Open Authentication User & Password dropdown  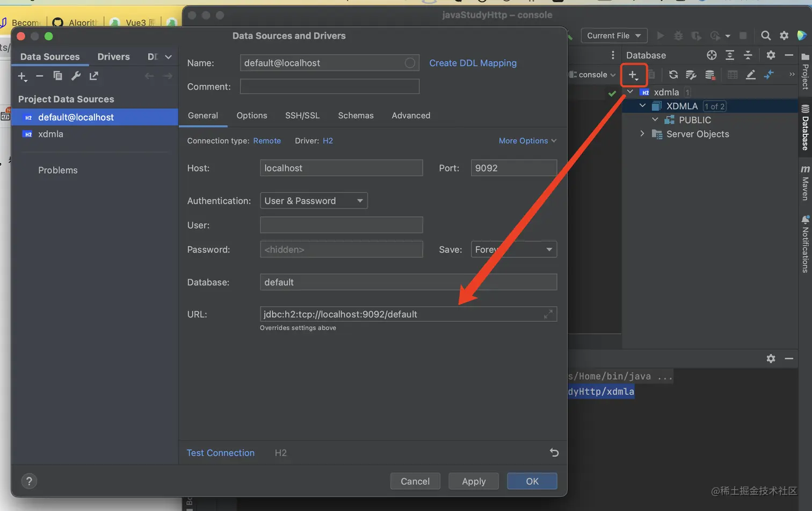point(314,201)
